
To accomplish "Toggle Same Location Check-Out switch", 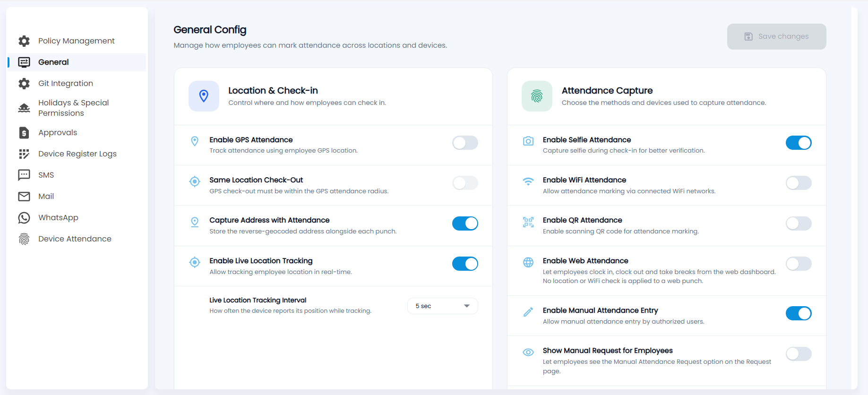I will click(x=465, y=183).
